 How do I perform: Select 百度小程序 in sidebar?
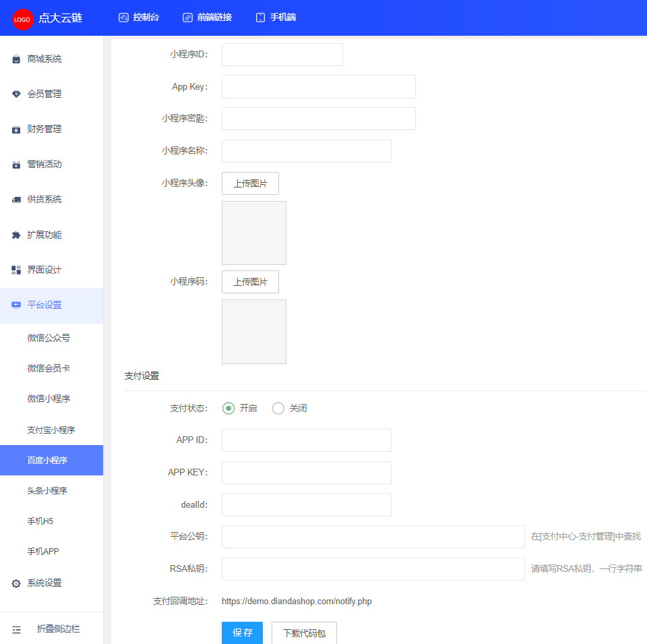(x=52, y=461)
